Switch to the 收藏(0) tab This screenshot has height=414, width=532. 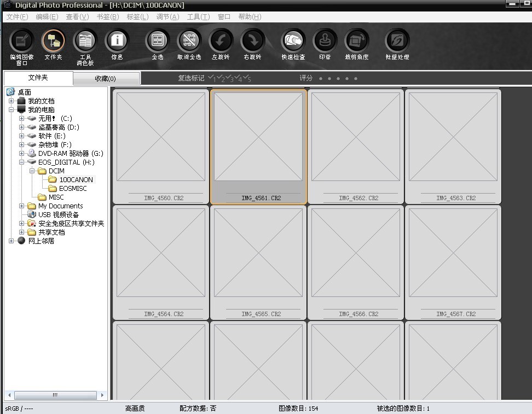coord(105,79)
